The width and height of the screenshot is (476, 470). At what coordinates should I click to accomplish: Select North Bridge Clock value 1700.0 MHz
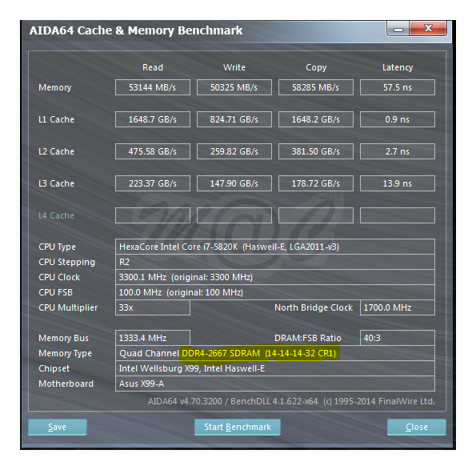398,307
